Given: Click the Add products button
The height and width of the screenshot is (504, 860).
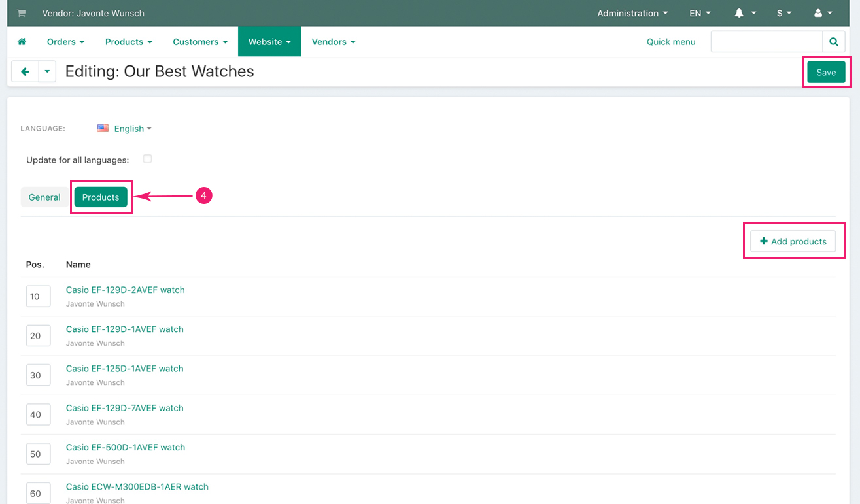Looking at the screenshot, I should [x=793, y=241].
